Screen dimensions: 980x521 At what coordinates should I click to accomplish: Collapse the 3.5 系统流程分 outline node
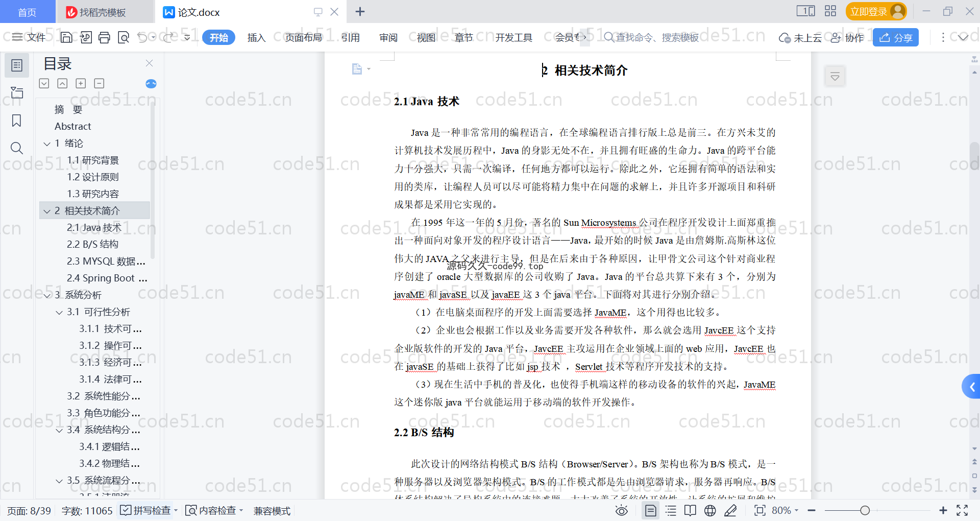click(x=59, y=481)
